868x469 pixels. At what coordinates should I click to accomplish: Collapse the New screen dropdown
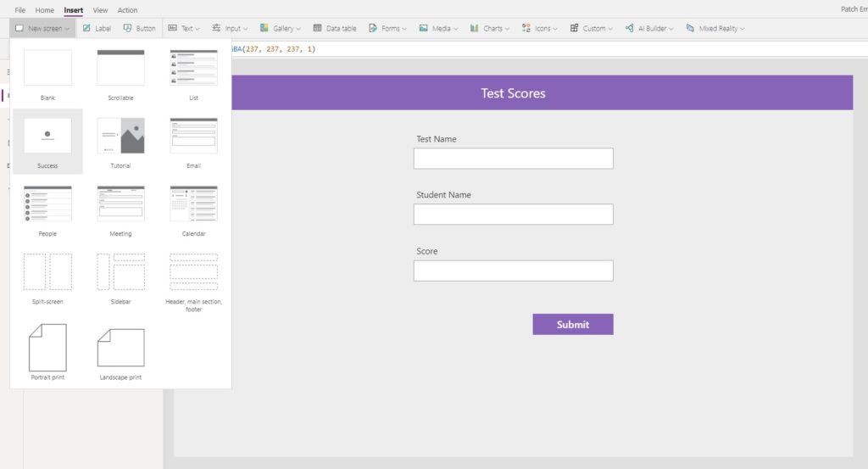(x=42, y=28)
